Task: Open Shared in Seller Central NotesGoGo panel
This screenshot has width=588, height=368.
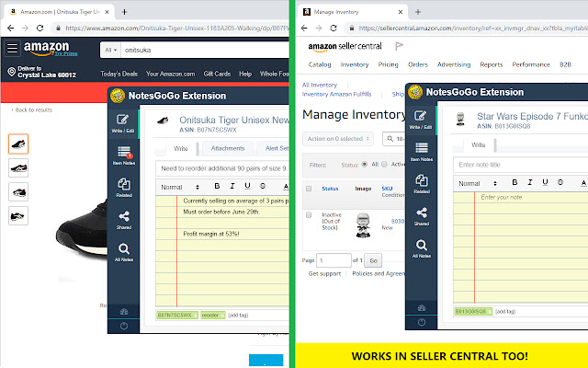Action: [422, 216]
